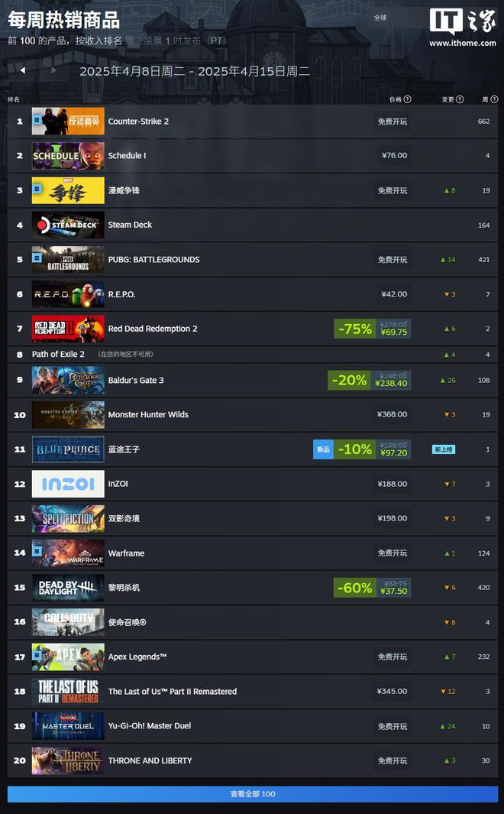
Task: Click the next week arrow
Action: pos(54,70)
